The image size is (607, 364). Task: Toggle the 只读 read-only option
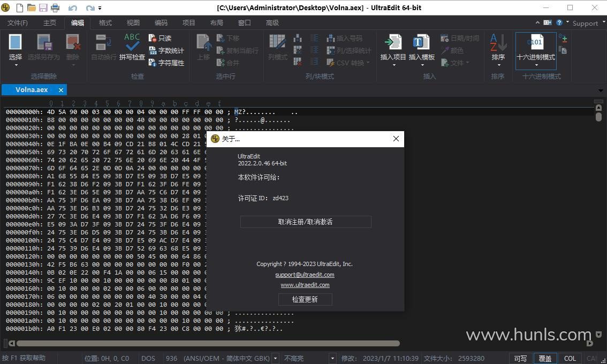160,38
